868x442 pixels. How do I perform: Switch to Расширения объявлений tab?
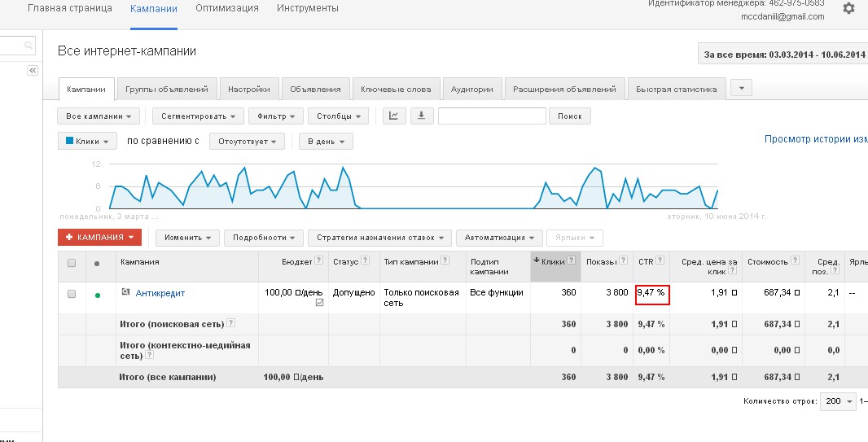(x=564, y=89)
